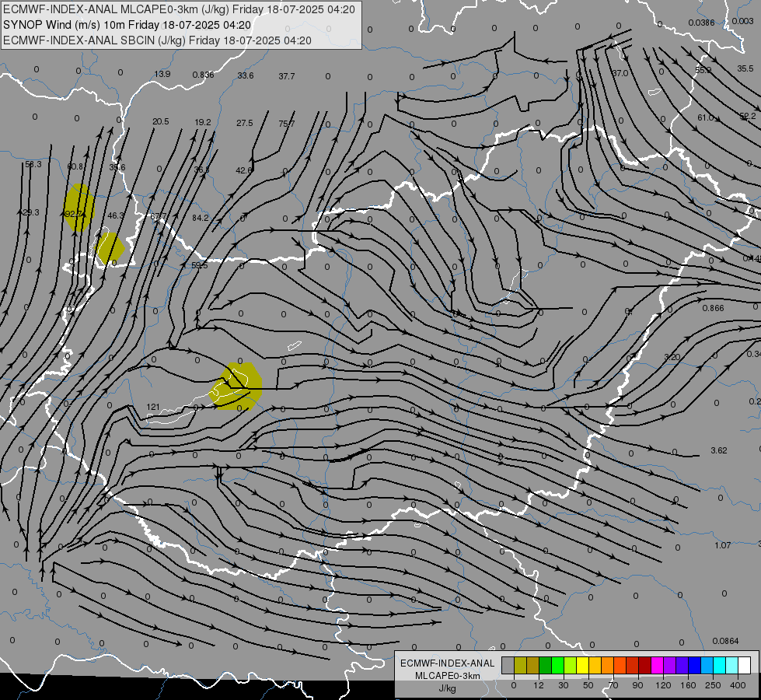
Task: Click the legend scale label 70
Action: pos(613,685)
